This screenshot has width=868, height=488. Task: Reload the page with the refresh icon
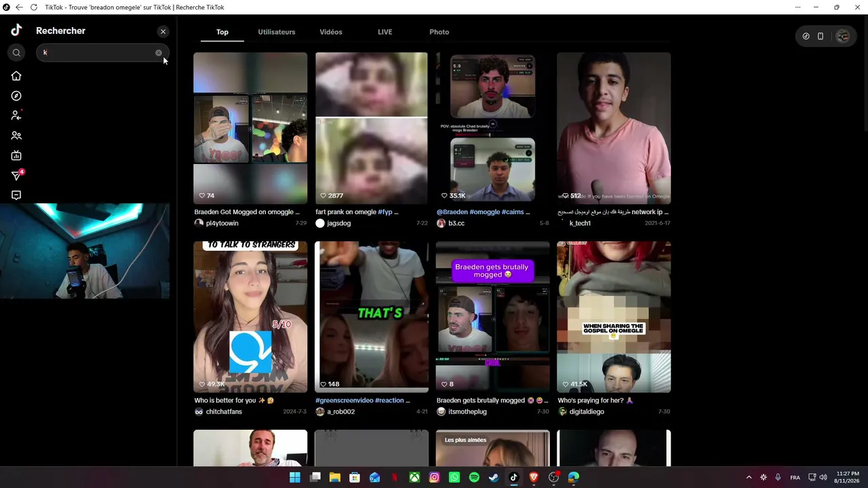[33, 7]
